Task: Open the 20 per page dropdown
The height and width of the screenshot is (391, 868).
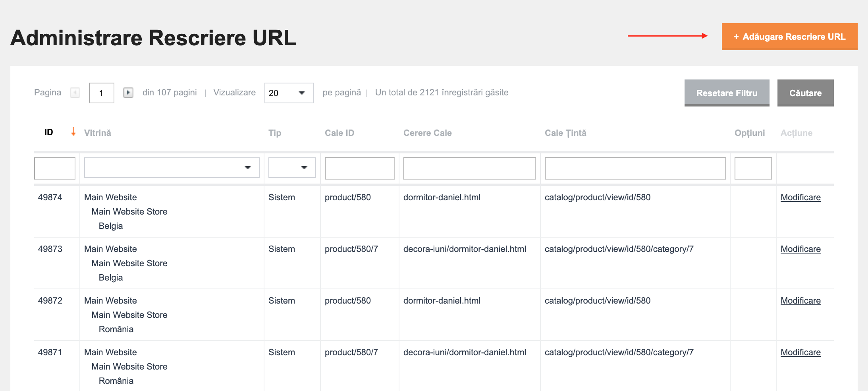Action: click(x=289, y=93)
